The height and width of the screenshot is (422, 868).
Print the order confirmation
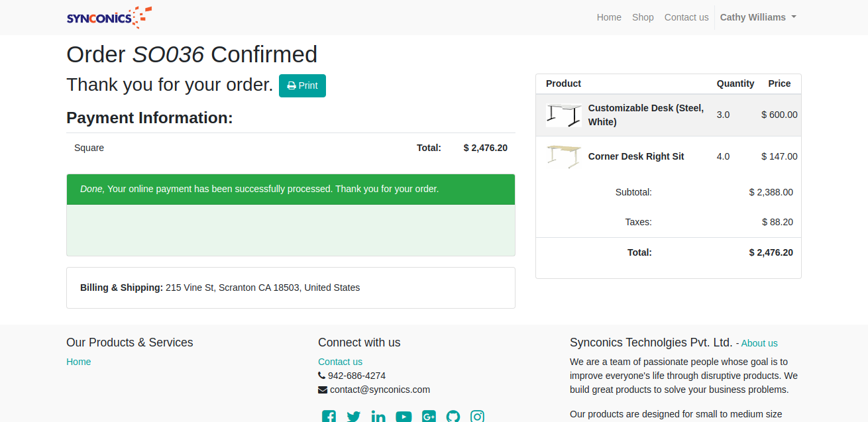click(302, 85)
